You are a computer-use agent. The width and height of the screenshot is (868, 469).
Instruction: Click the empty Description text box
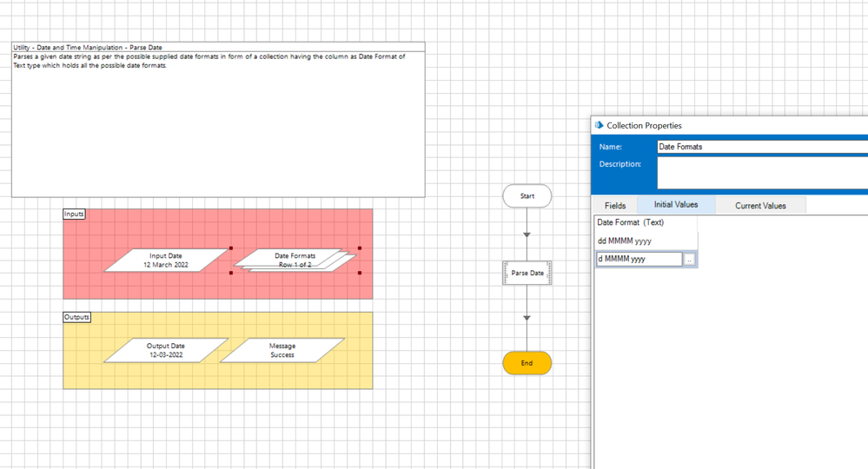click(x=760, y=172)
